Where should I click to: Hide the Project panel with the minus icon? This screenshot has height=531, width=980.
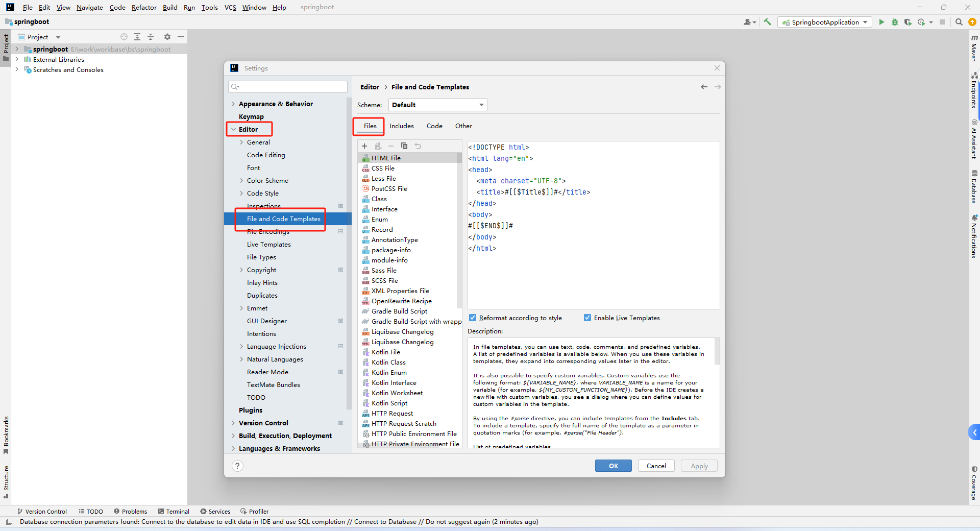coord(181,37)
